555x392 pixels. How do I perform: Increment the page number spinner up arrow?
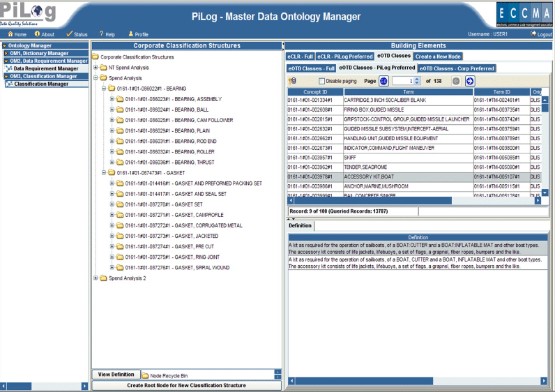417,79
